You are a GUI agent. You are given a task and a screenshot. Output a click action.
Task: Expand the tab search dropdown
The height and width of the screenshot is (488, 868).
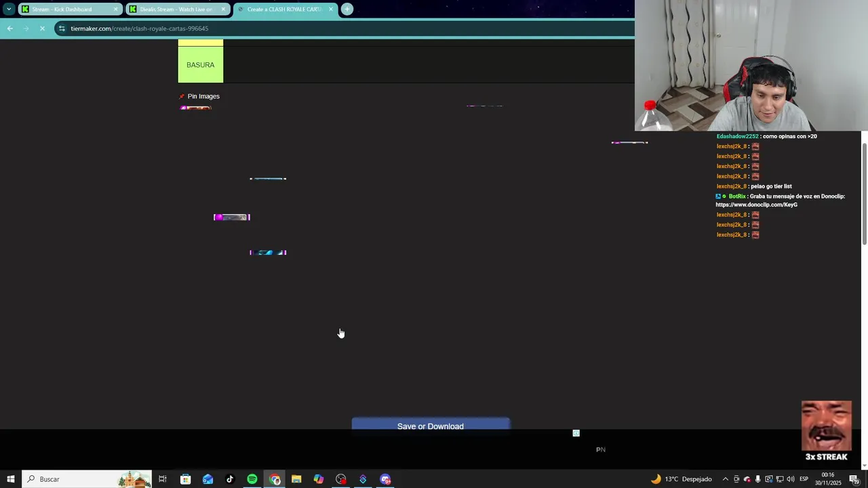click(x=9, y=9)
